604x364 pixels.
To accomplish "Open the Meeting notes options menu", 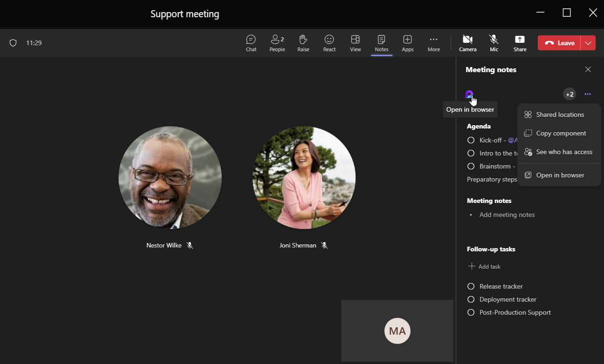I will (x=588, y=94).
